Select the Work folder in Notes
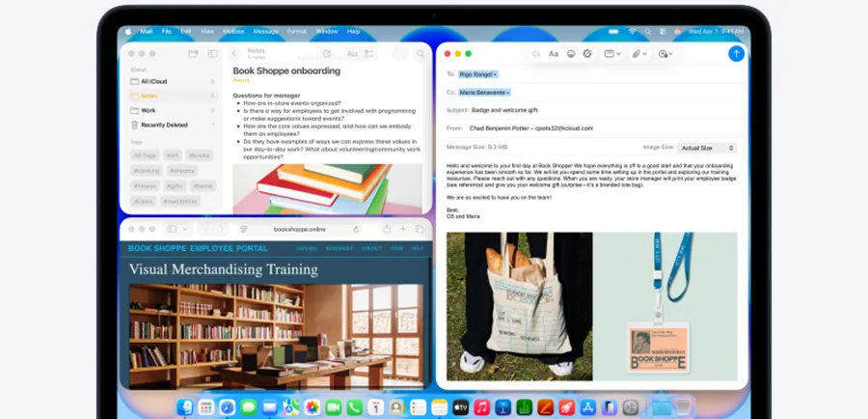Screen dimensions: 868x419 [x=149, y=110]
